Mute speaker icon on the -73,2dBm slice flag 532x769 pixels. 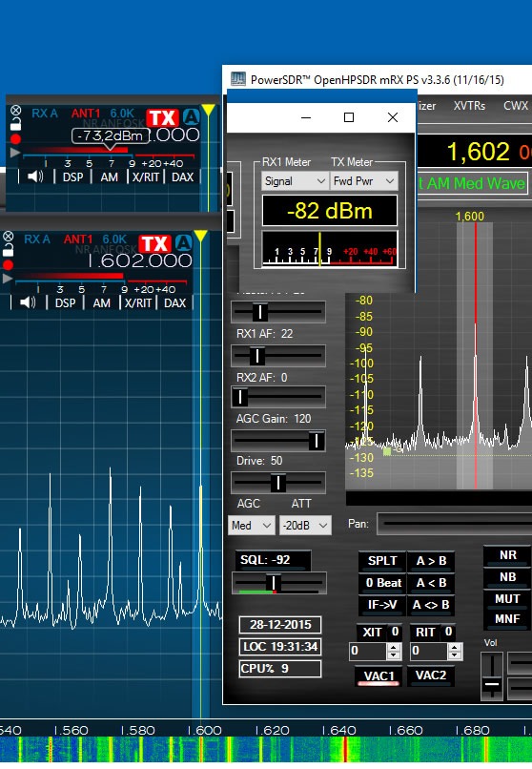tap(34, 177)
